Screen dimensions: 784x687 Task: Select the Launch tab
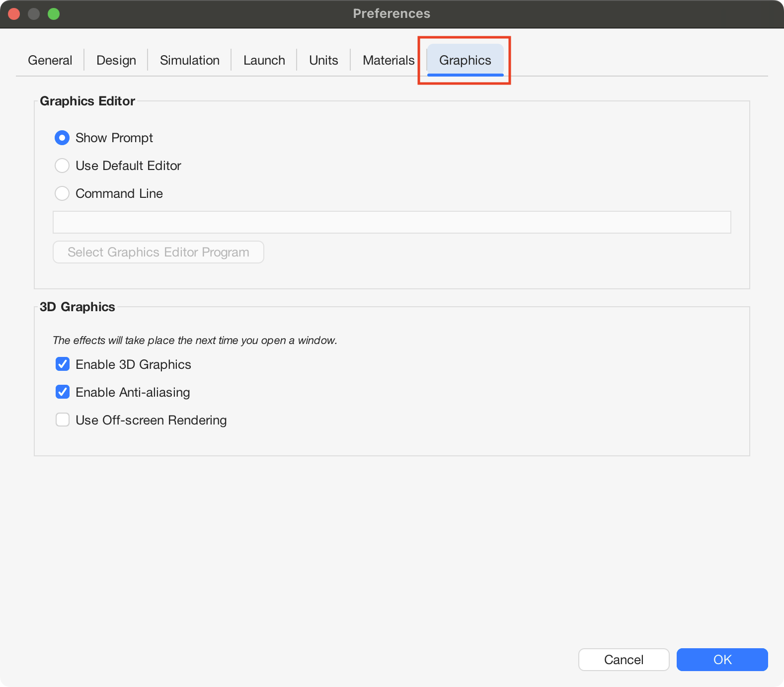click(264, 60)
